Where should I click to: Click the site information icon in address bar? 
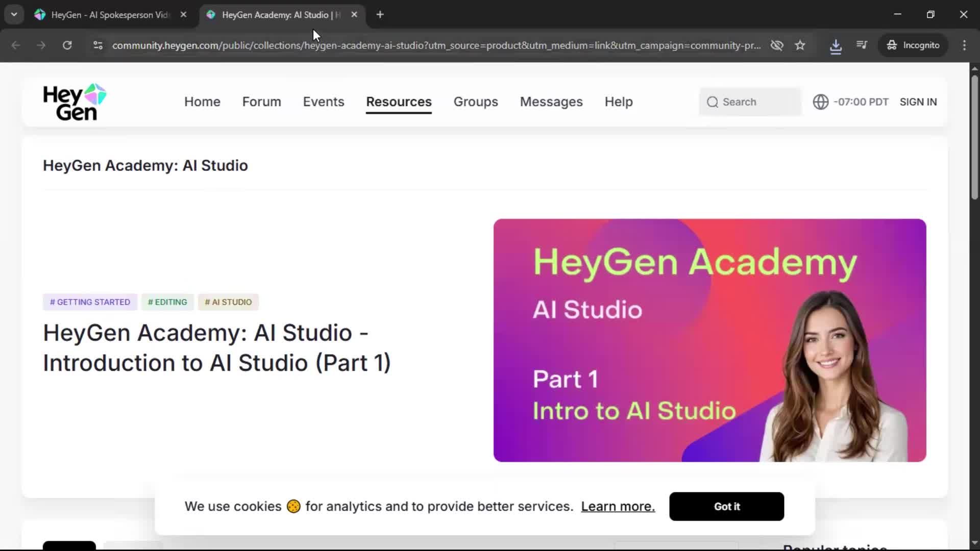point(98,45)
